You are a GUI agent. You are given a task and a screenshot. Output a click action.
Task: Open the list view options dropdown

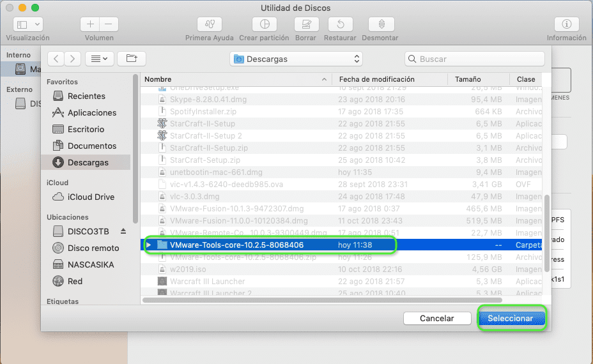point(100,59)
